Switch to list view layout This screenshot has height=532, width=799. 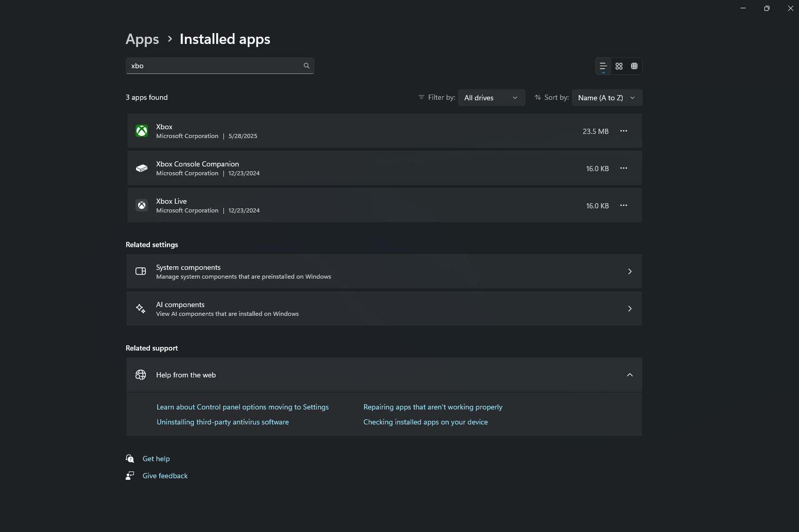point(603,66)
